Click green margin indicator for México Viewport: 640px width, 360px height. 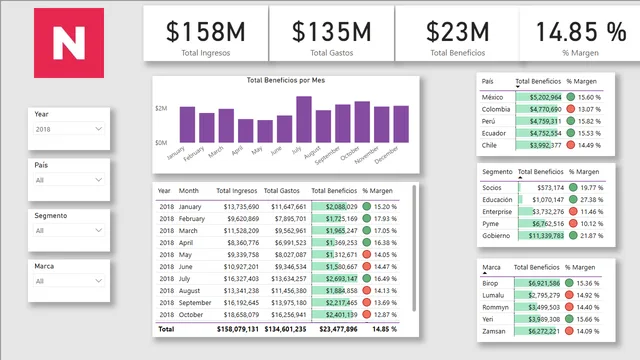coord(571,97)
